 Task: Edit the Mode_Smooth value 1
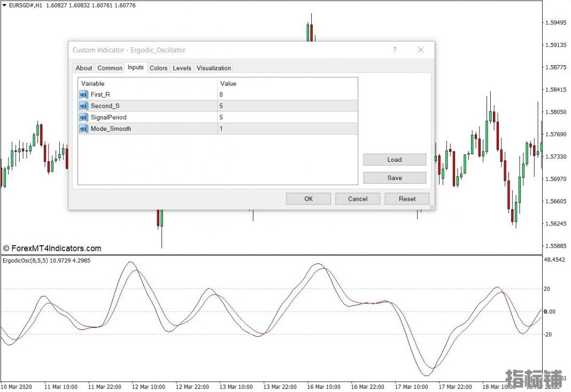[x=287, y=129]
